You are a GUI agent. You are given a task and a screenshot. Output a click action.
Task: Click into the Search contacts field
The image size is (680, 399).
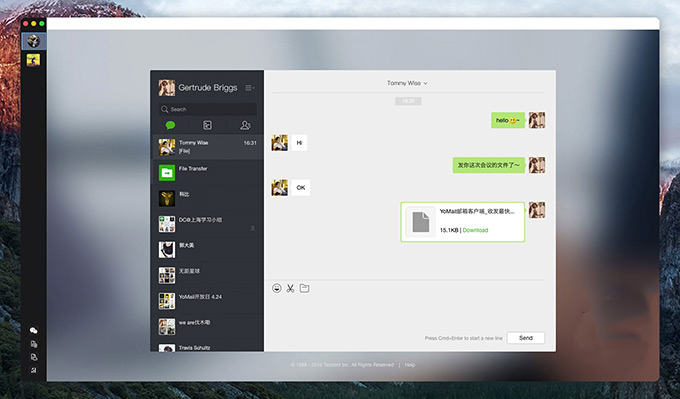208,109
